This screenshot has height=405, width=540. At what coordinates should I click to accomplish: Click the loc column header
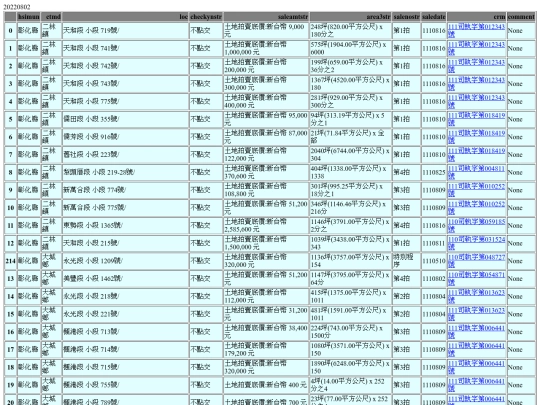pyautogui.click(x=125, y=17)
